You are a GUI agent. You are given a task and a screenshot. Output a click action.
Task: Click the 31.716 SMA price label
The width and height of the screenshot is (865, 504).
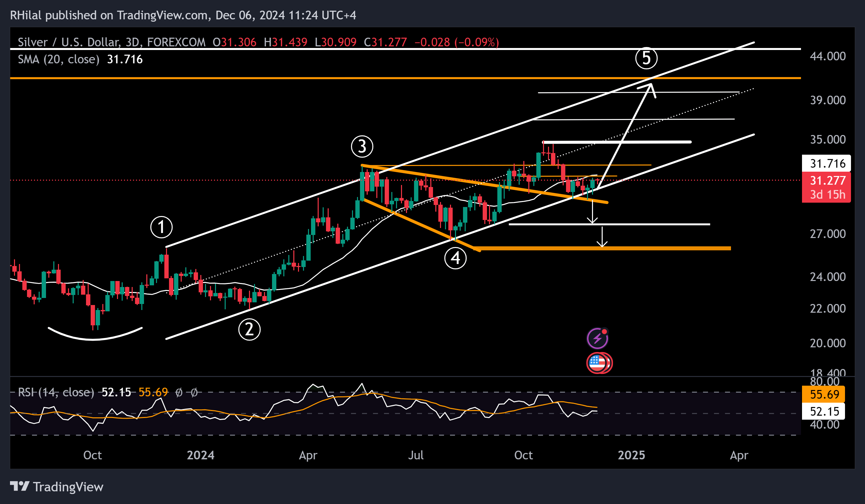tap(826, 163)
